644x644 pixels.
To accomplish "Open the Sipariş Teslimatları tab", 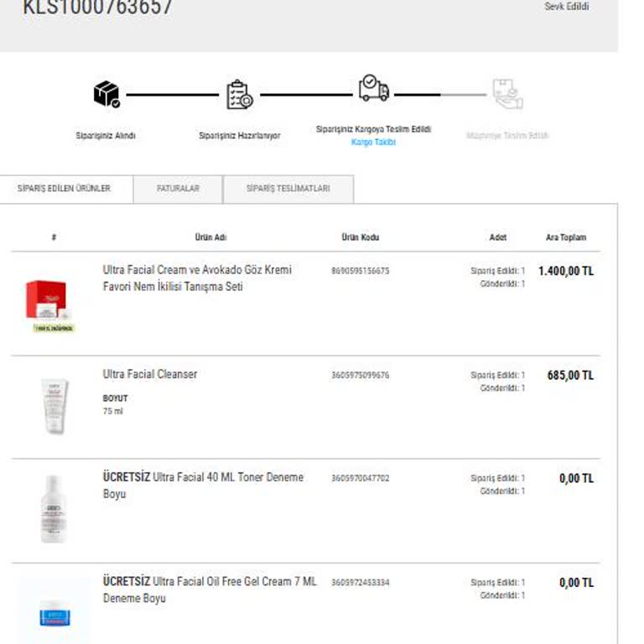I will pyautogui.click(x=288, y=189).
